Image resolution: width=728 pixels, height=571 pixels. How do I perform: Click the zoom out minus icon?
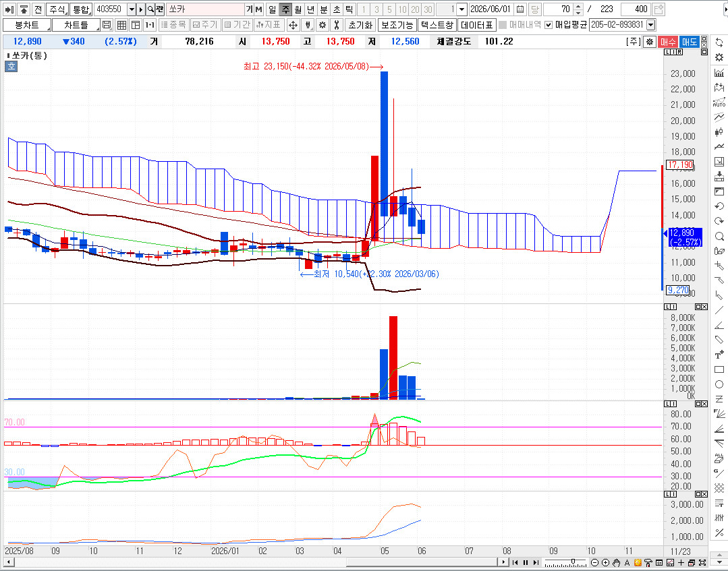[595, 563]
